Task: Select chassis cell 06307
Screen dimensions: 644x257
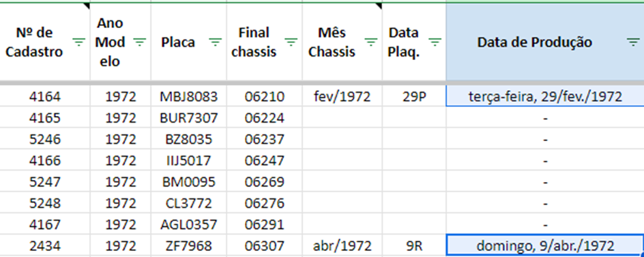Action: coord(265,246)
